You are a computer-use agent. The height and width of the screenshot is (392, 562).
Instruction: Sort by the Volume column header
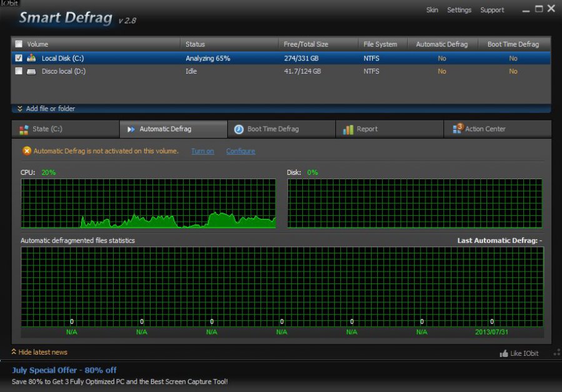point(37,44)
